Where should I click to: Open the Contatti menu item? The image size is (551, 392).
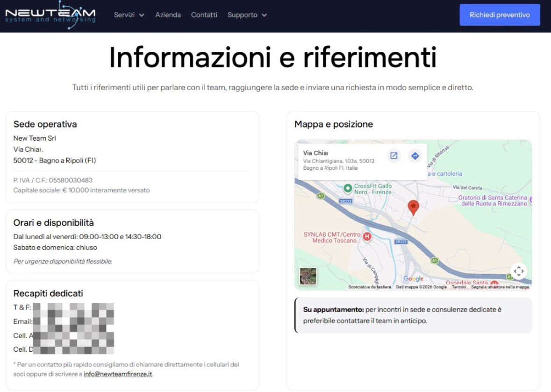coord(204,14)
